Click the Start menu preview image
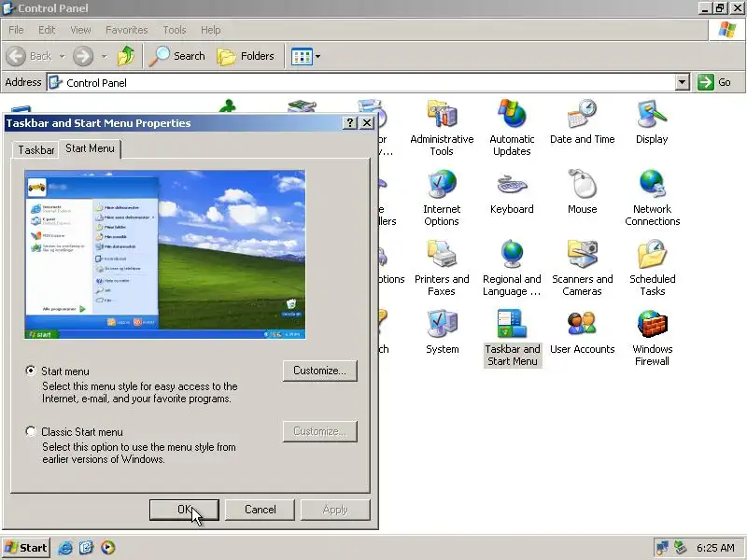The image size is (747, 560). [x=165, y=254]
